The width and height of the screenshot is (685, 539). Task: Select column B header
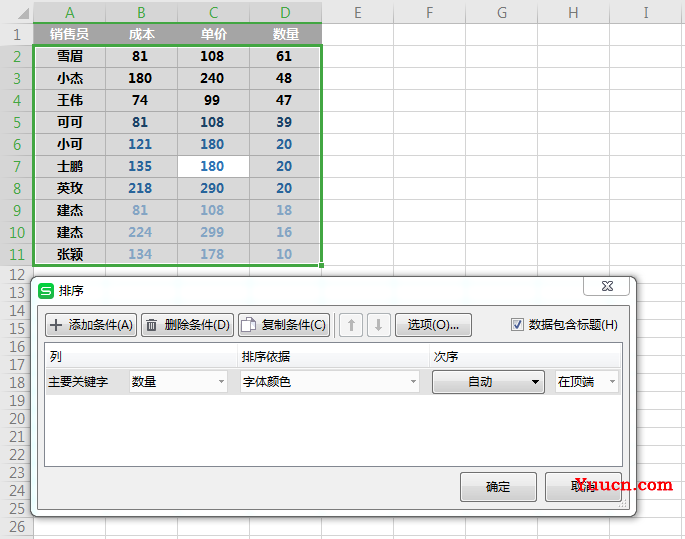(141, 13)
